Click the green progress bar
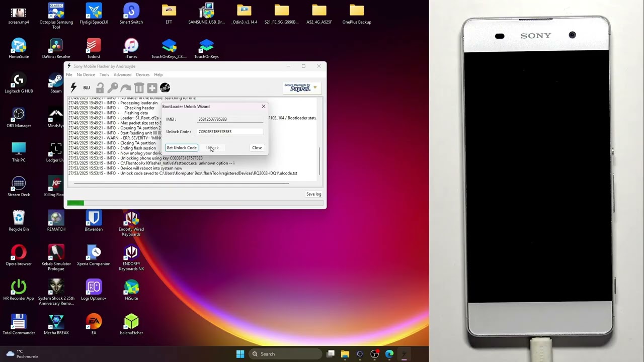This screenshot has height=362, width=644. click(75, 203)
